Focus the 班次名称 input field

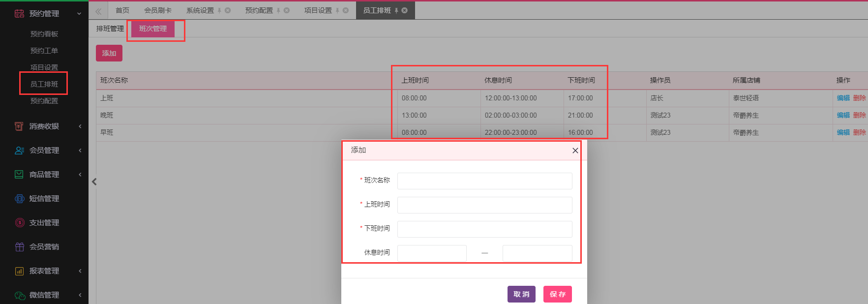484,181
